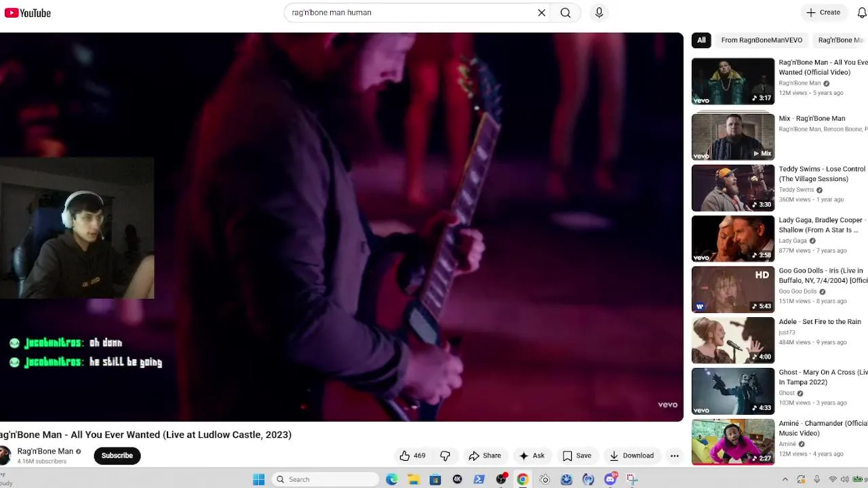Open the Aminé 'Charmander' video thumbnail

tap(732, 442)
